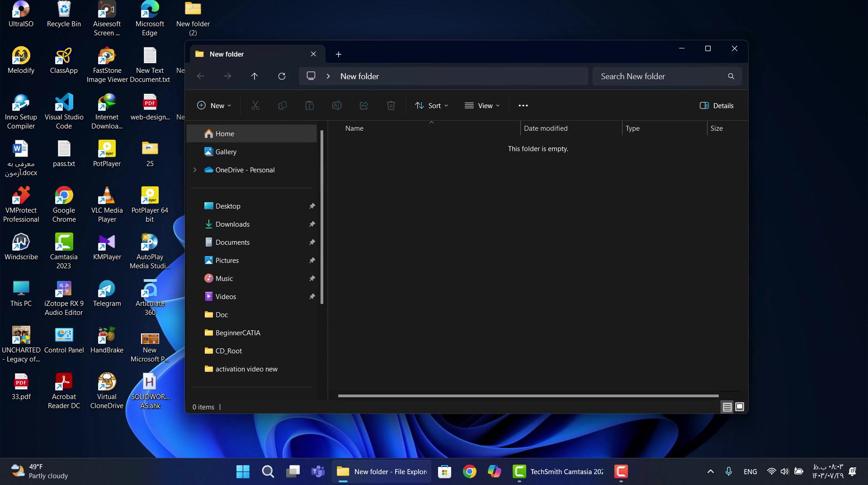Viewport: 868px width, 485px height.
Task: Expand the OneDrive - Personal tree node
Action: (195, 170)
